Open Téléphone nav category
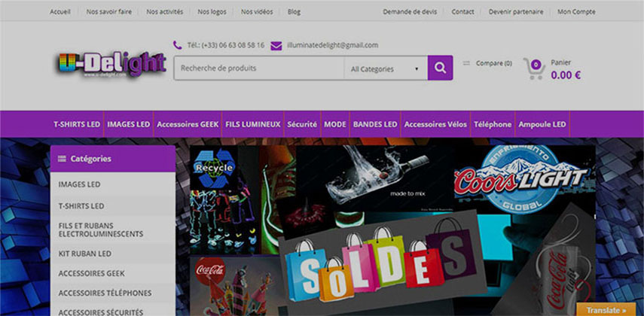This screenshot has width=644, height=316. tap(493, 124)
